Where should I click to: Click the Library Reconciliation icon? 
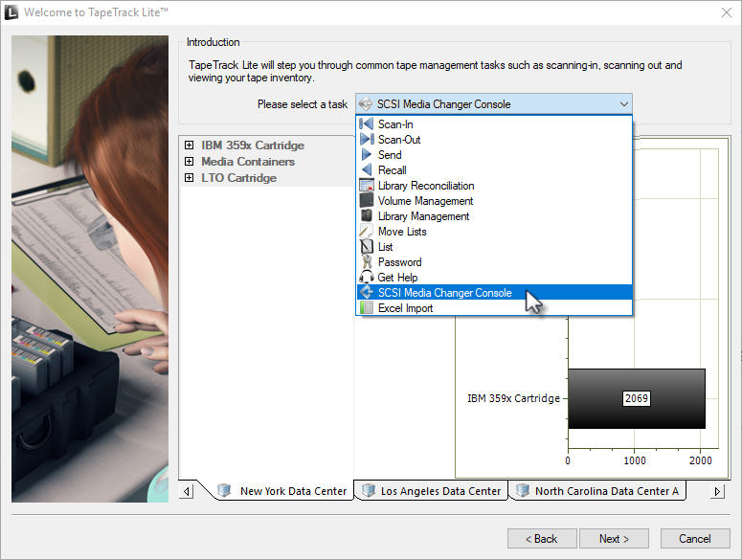click(x=367, y=186)
